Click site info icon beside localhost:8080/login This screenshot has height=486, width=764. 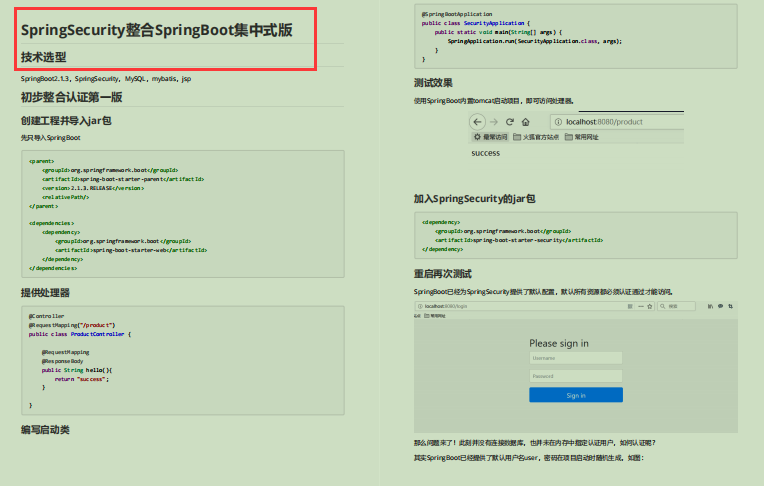(420, 306)
